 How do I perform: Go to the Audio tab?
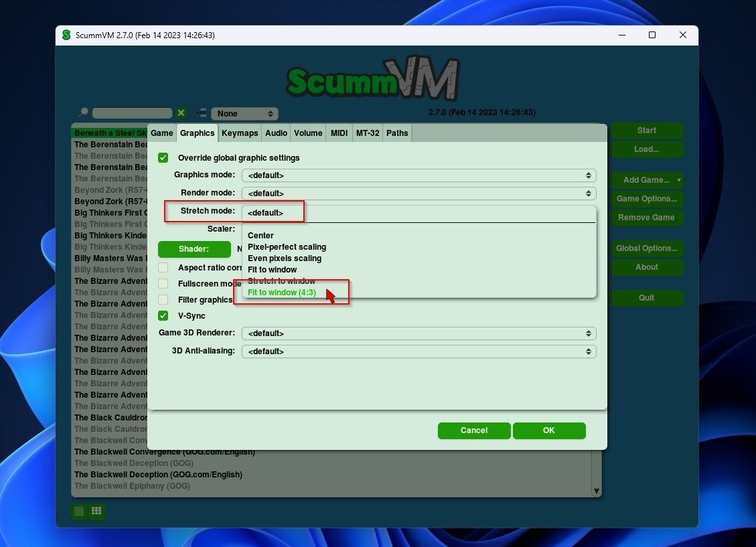(276, 133)
